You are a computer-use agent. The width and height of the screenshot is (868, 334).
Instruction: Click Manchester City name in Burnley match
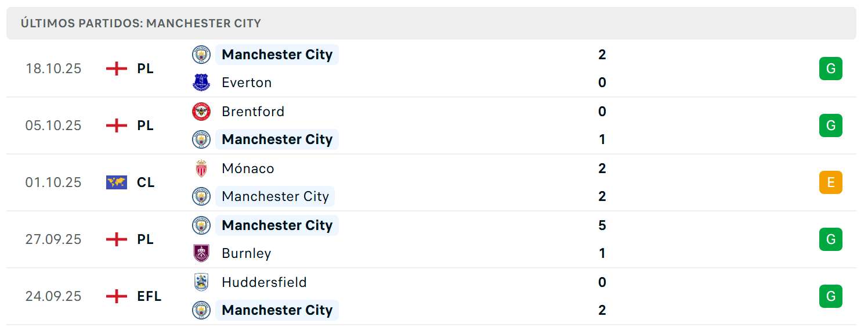tap(277, 225)
